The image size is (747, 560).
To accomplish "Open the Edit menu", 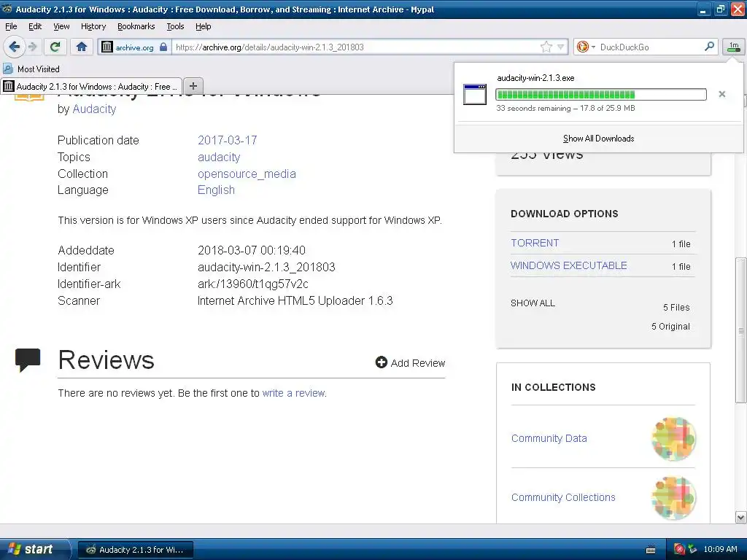I will pyautogui.click(x=35, y=26).
